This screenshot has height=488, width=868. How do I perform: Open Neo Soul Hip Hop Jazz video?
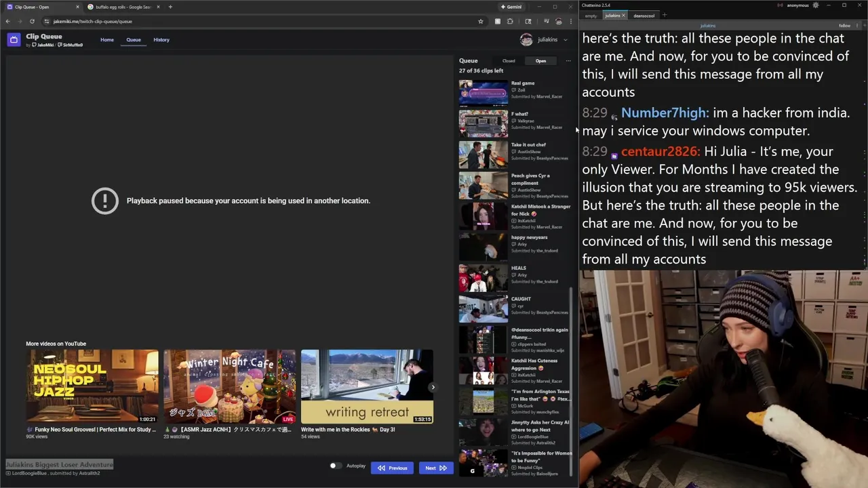(92, 386)
